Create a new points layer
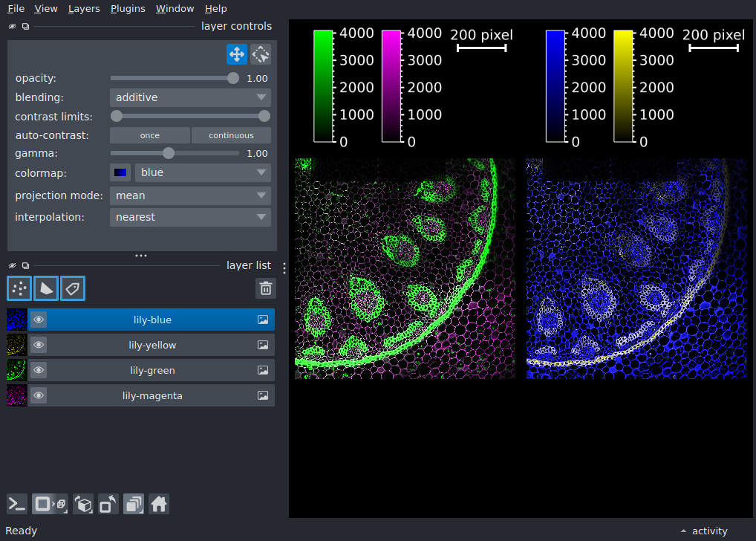 pos(19,288)
